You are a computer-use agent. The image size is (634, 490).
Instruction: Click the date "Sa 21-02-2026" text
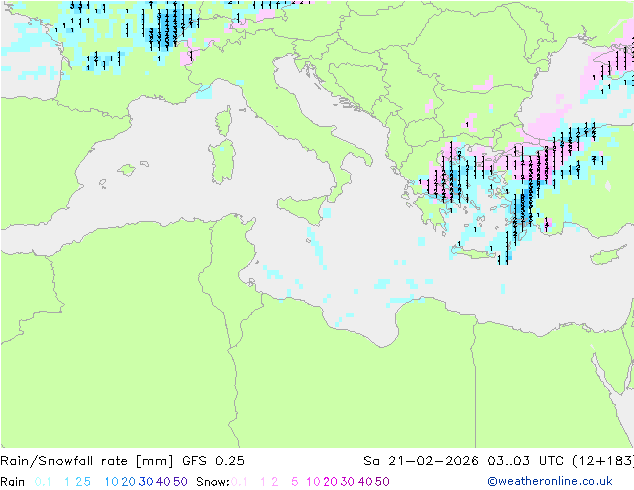421,461
